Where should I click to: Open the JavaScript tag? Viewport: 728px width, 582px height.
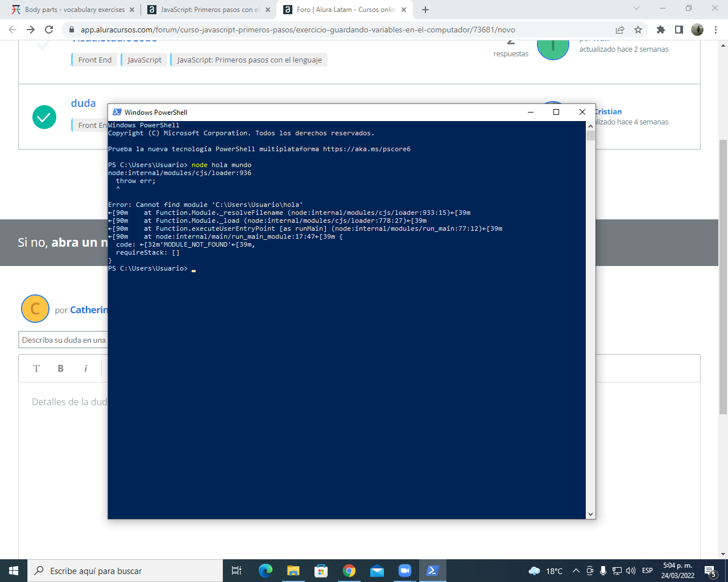[x=144, y=60]
